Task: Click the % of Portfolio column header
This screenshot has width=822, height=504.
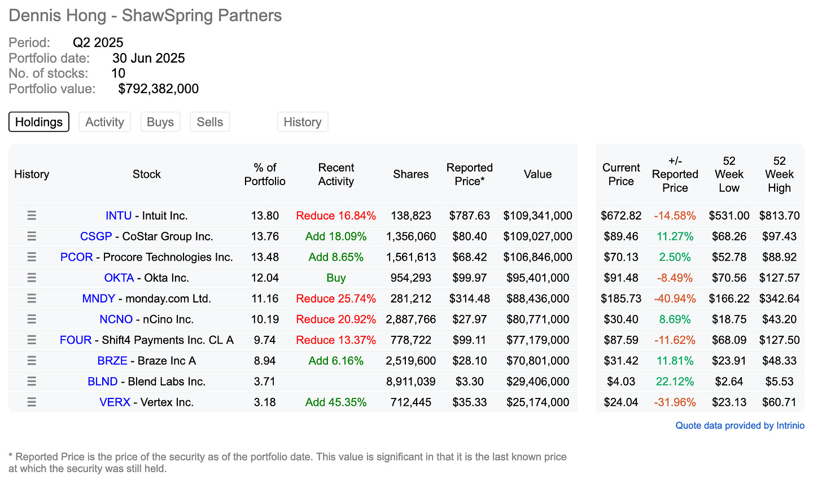Action: 265,174
